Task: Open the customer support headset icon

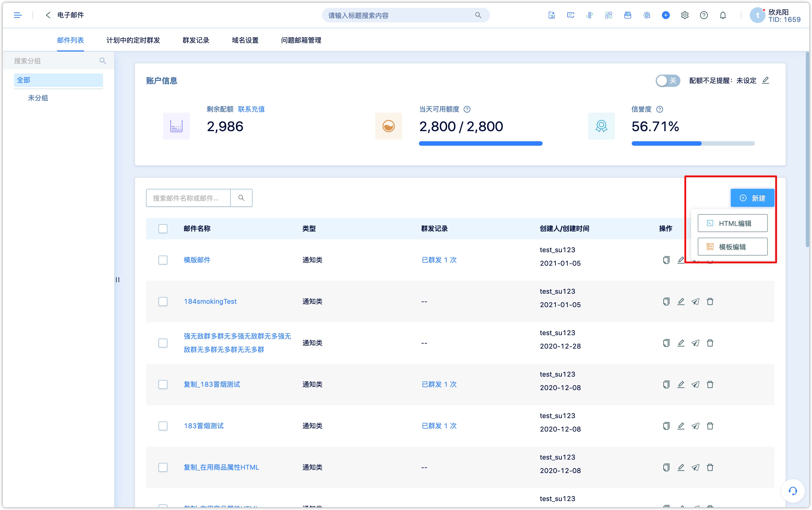Action: coord(793,491)
